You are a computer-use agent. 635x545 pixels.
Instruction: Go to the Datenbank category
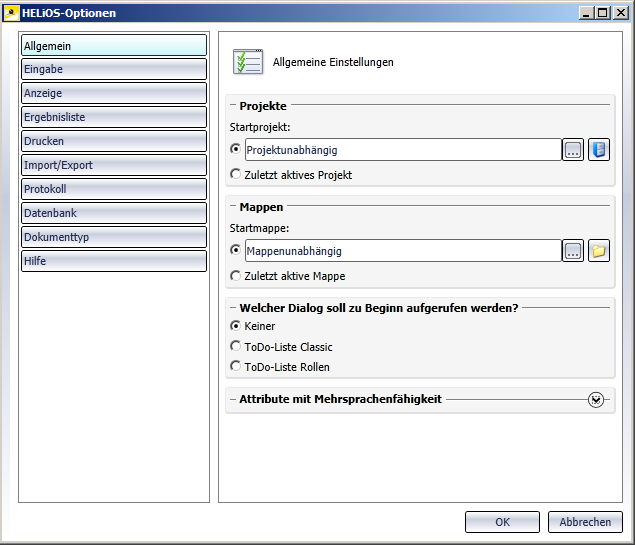point(114,213)
